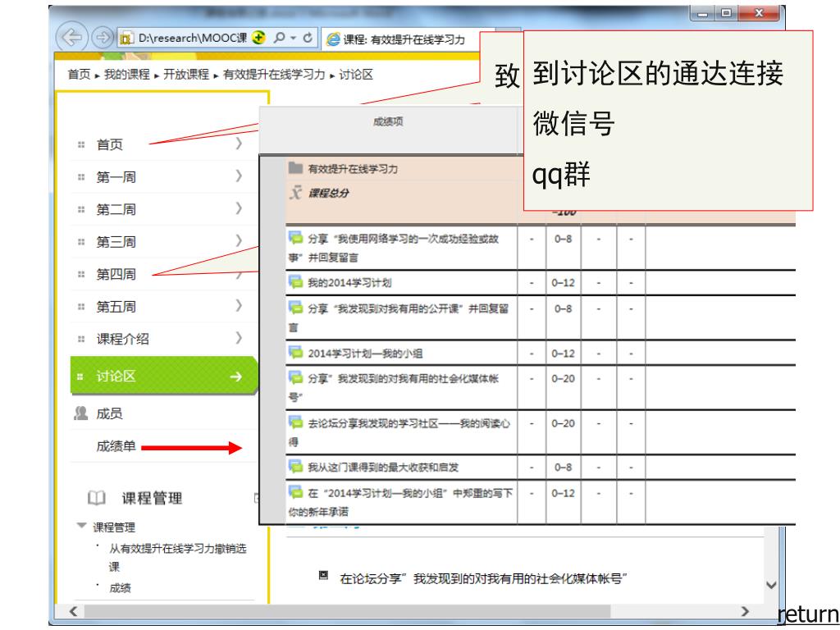Click forum icon for 分享"我发现到对我有用的公开课"
The height and width of the screenshot is (630, 840).
coord(295,308)
